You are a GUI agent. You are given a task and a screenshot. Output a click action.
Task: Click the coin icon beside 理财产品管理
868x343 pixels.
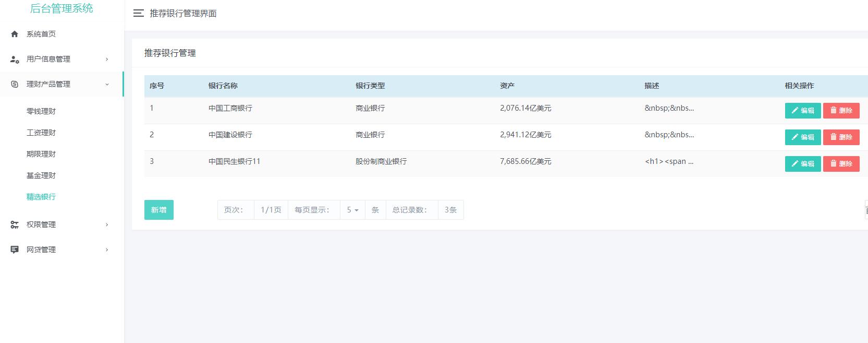[15, 84]
